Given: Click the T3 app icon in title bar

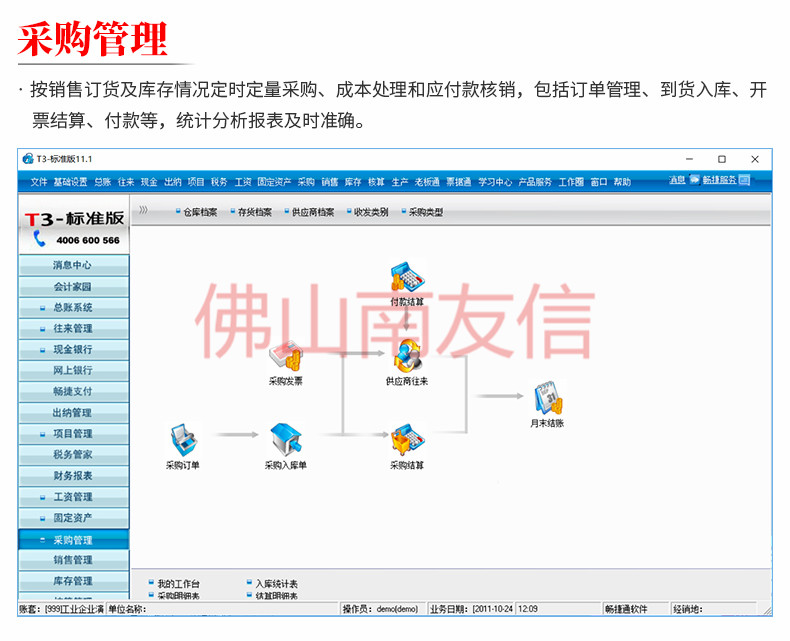Looking at the screenshot, I should pyautogui.click(x=28, y=159).
